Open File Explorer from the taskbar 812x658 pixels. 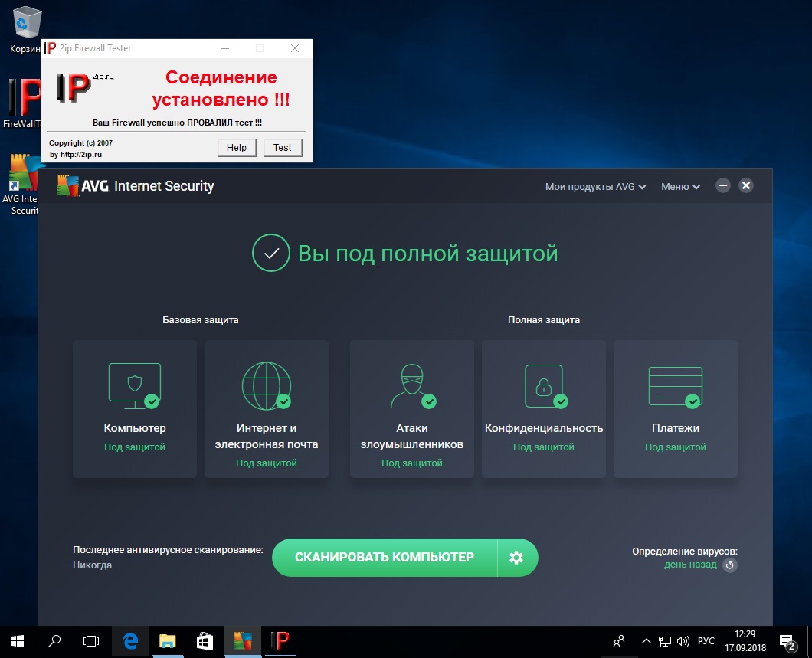click(167, 642)
